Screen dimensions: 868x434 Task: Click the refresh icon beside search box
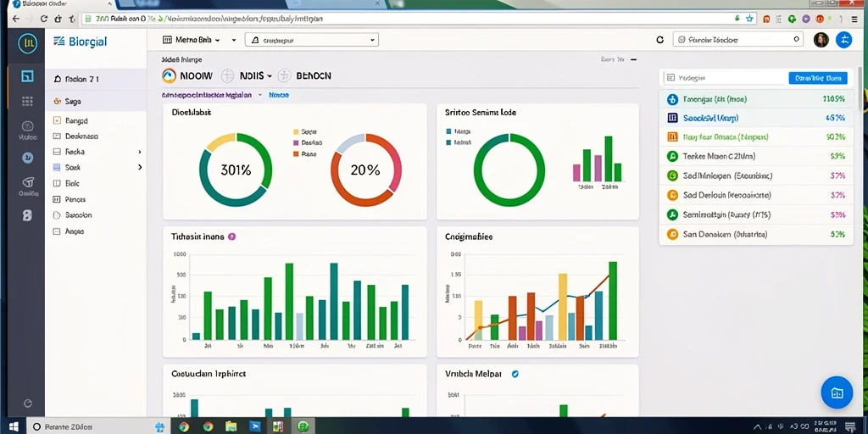(659, 40)
